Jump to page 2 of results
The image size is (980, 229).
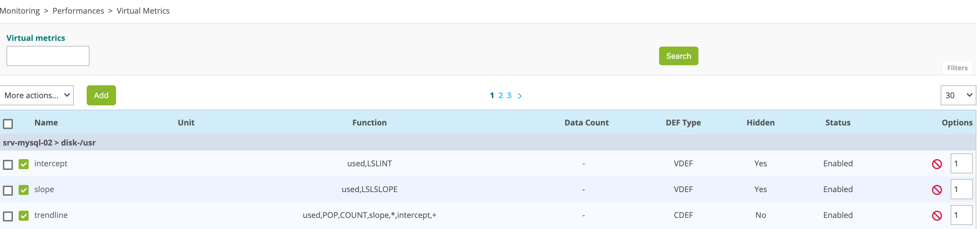coord(500,95)
